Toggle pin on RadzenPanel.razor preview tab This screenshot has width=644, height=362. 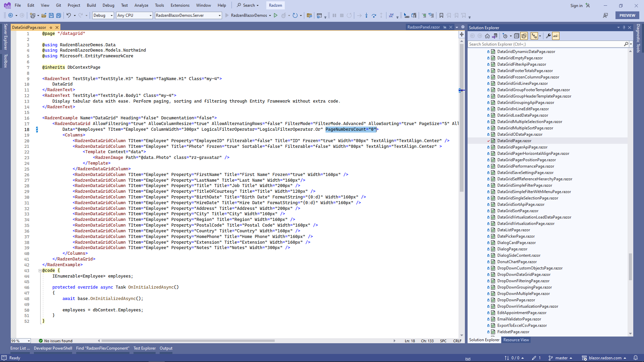click(445, 27)
